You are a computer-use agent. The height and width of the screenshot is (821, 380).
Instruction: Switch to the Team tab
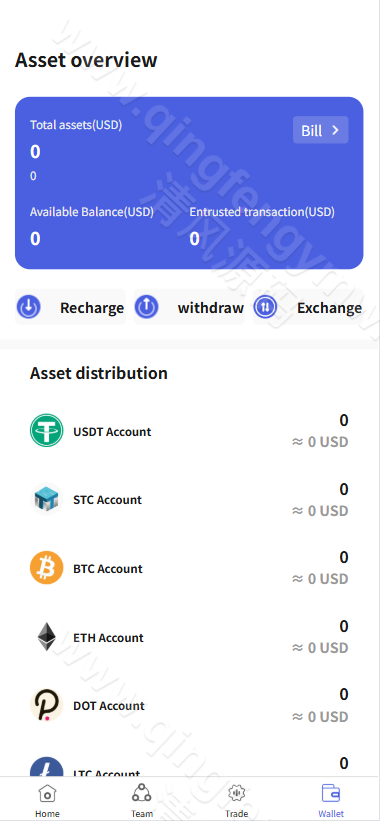142,801
